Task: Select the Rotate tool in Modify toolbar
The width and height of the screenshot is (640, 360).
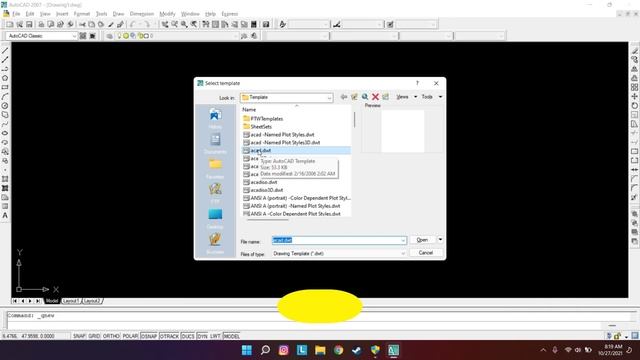Action: click(x=635, y=106)
